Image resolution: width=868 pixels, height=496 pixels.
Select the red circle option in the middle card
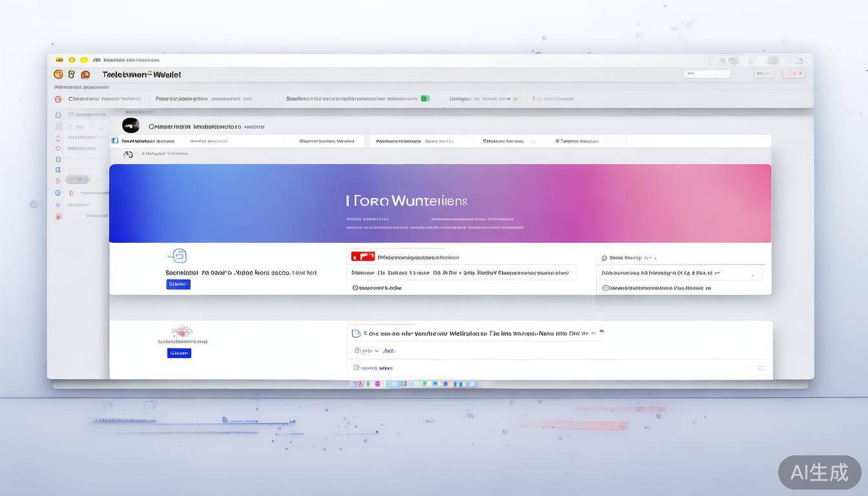(355, 288)
